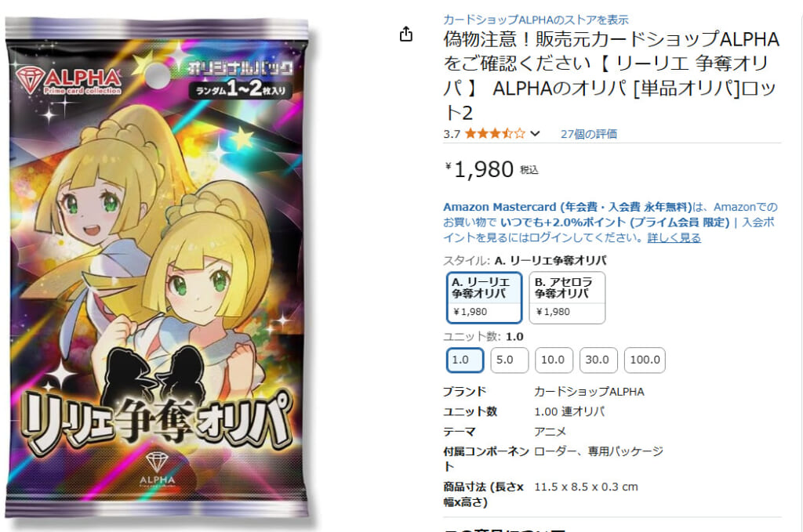Select style B. アセロラ争奪オリパ
803x532 pixels.
pyautogui.click(x=567, y=298)
